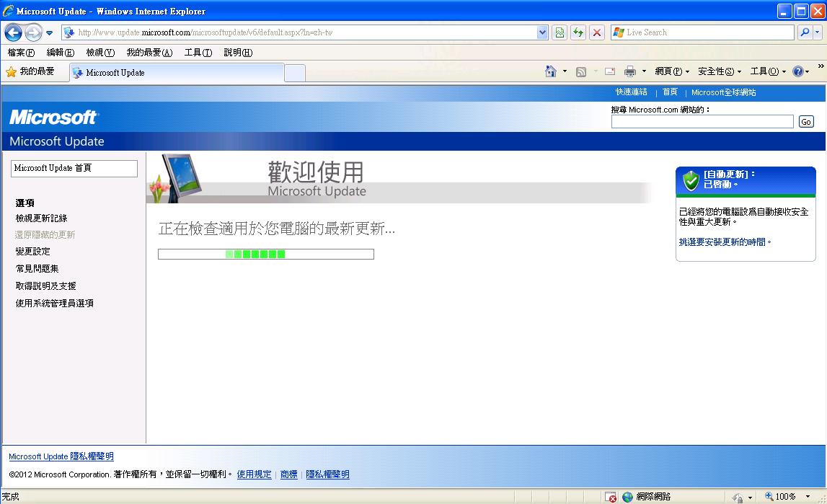Expand the address bar history dropdown
Image resolution: width=827 pixels, height=504 pixels.
542,32
